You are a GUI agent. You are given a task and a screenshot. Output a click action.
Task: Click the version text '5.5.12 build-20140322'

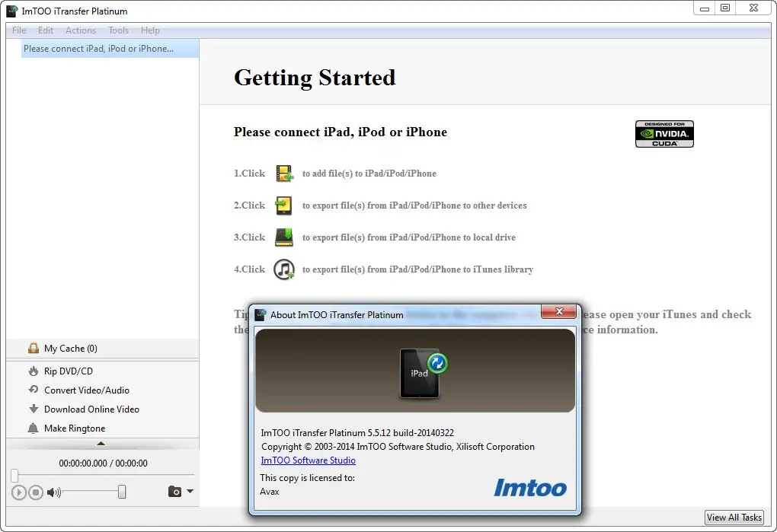coord(411,432)
